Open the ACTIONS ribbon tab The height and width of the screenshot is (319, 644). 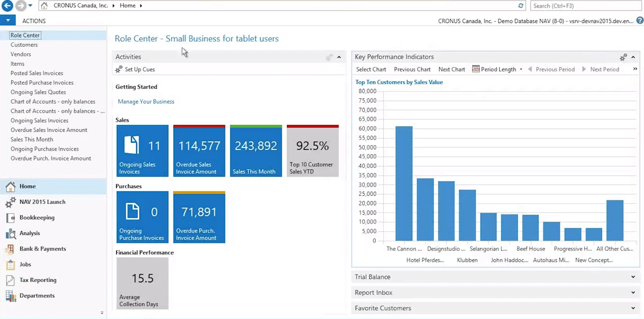34,21
